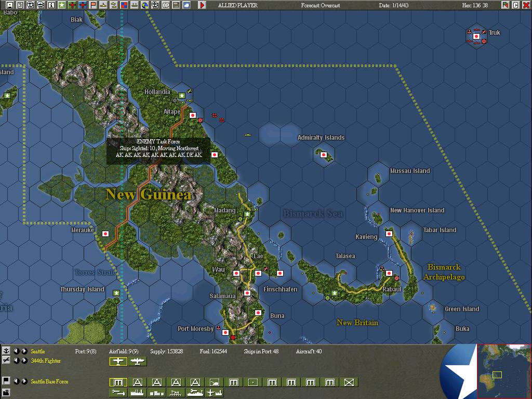The width and height of the screenshot is (532, 399).
Task: Click the shipyard repair icon bottom row
Action: pos(195,393)
